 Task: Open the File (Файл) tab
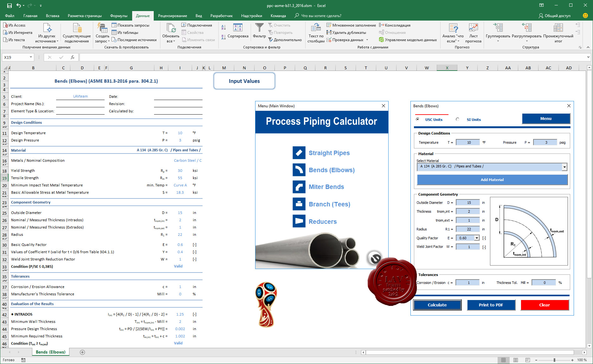[x=10, y=16]
